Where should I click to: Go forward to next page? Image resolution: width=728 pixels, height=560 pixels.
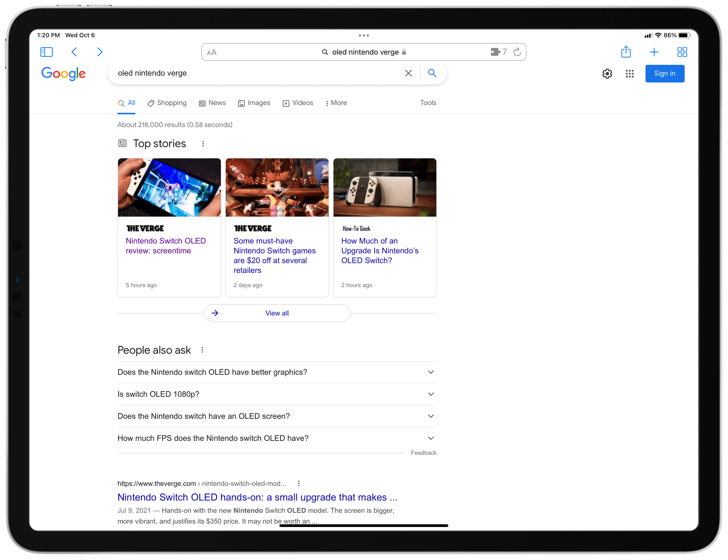point(100,52)
